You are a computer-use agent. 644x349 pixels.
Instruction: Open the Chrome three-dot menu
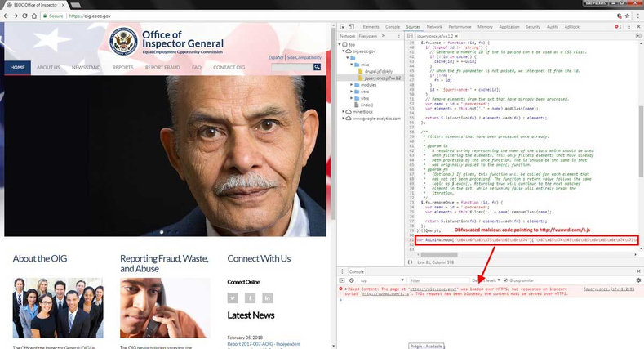pos(638,16)
